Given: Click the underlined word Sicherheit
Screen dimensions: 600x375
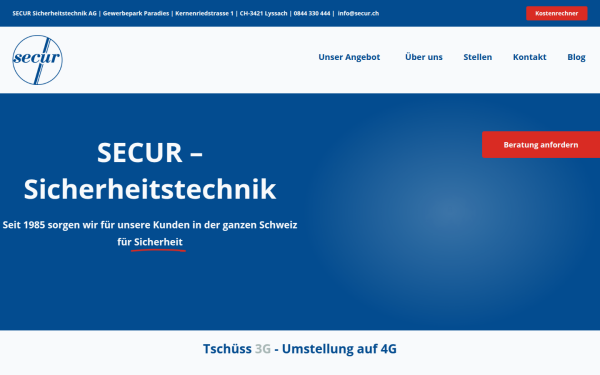Looking at the screenshot, I should pyautogui.click(x=158, y=242).
